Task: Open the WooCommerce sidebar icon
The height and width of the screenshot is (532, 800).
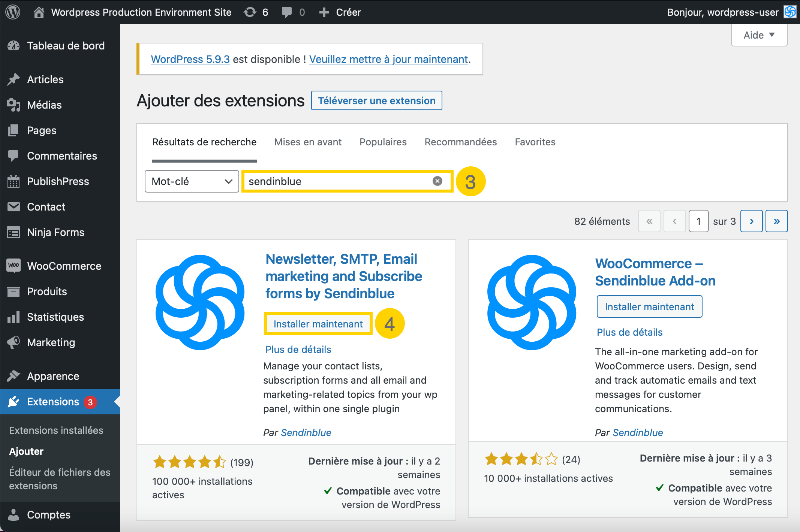Action: point(14,266)
